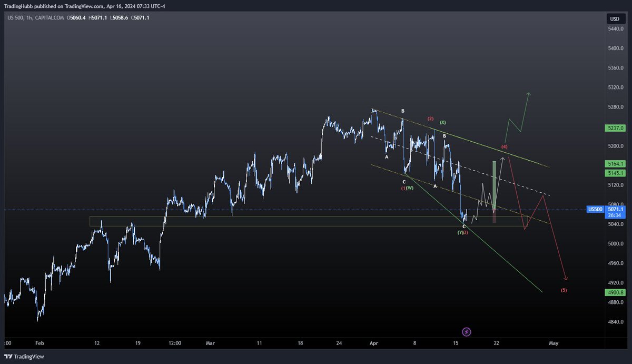This screenshot has width=632, height=364.
Task: Open the USD currency selector
Action: 615,19
